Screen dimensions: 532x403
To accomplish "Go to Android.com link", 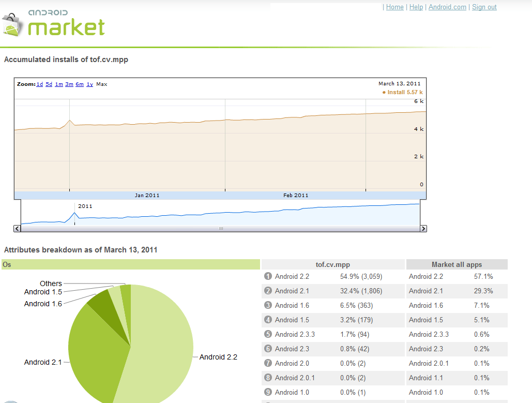I will (447, 7).
